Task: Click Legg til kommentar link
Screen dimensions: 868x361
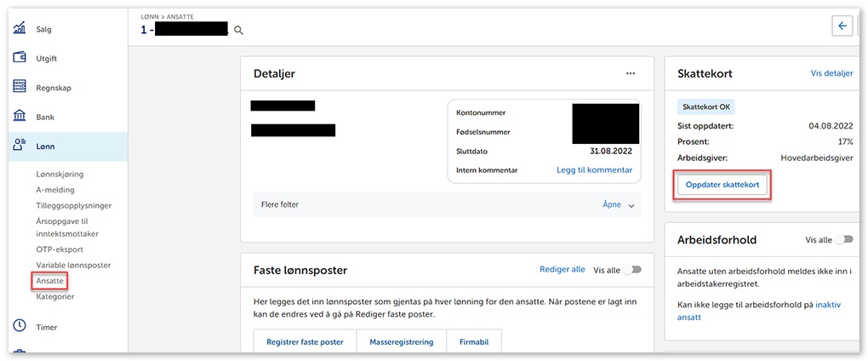Action: (594, 170)
